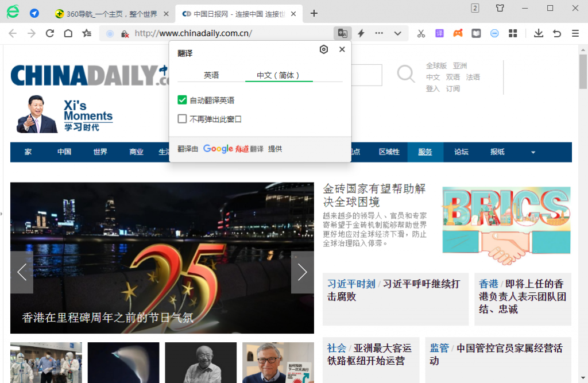Close the 360导航 tab
Image resolution: width=588 pixels, height=383 pixels.
(x=166, y=14)
